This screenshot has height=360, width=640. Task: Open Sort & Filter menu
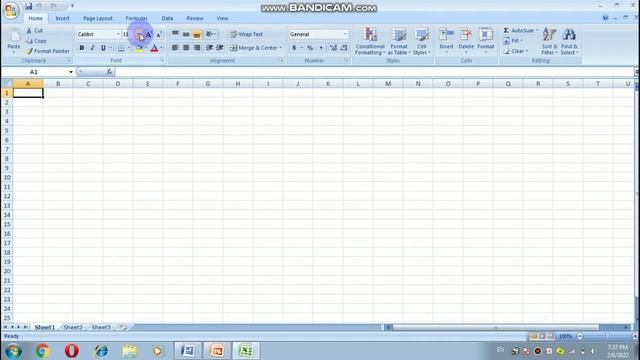(x=549, y=41)
